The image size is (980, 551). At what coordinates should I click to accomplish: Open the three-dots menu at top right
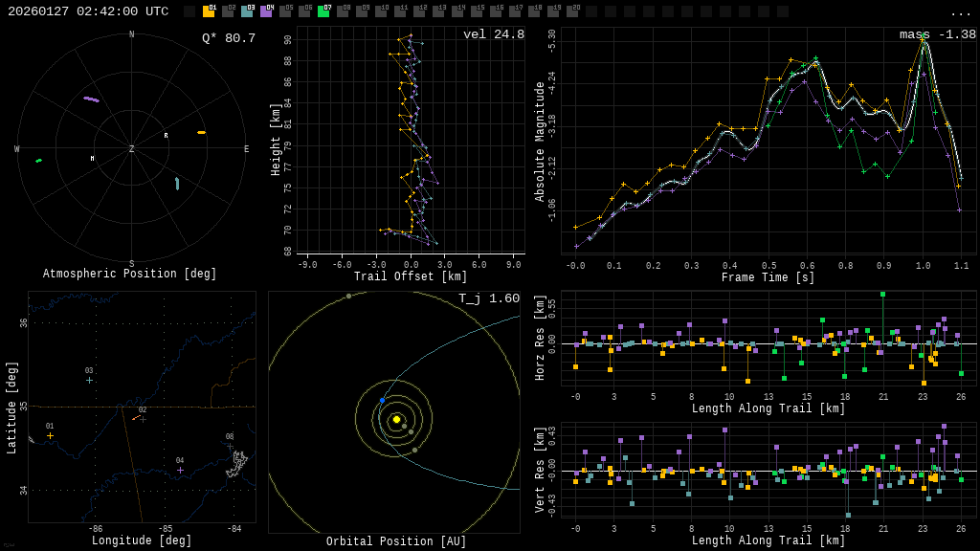click(960, 12)
